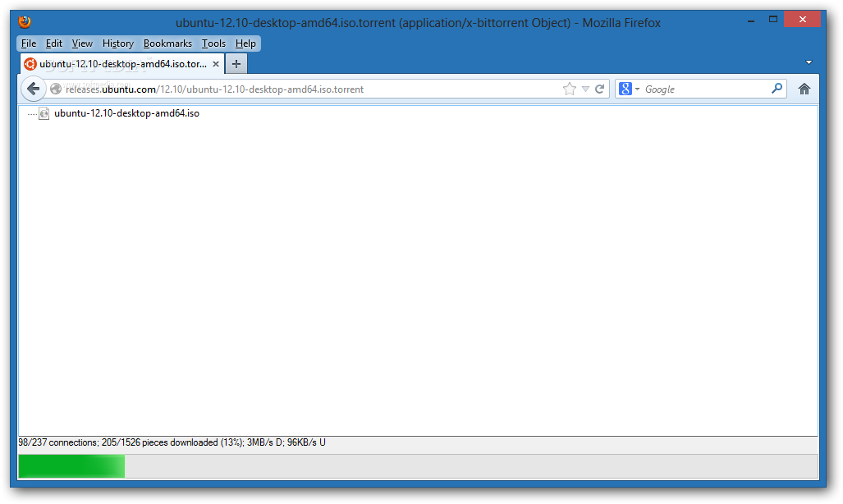843x504 pixels.
Task: Click the green download progress bar
Action: click(x=419, y=465)
